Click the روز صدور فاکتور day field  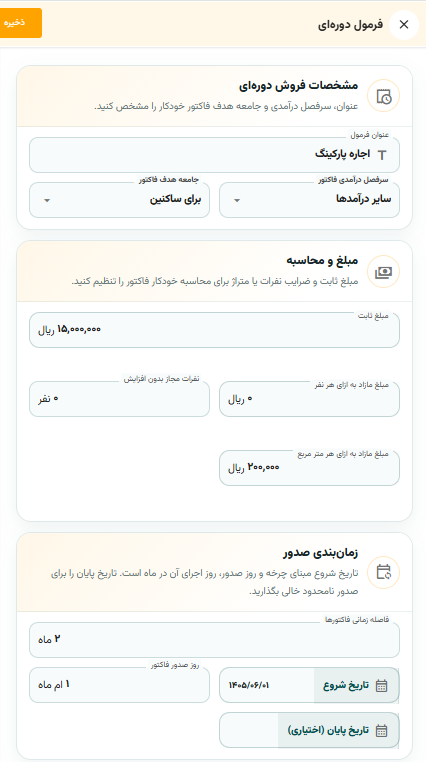click(x=119, y=685)
